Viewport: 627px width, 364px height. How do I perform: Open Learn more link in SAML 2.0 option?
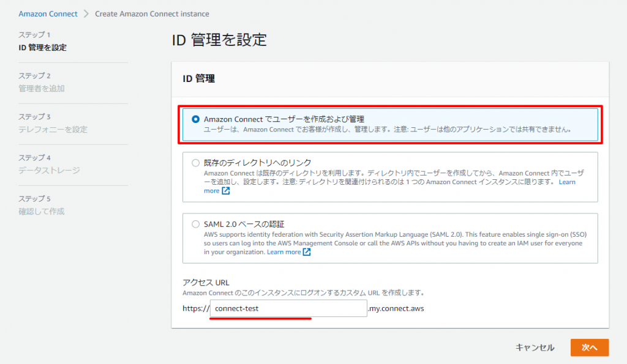284,251
